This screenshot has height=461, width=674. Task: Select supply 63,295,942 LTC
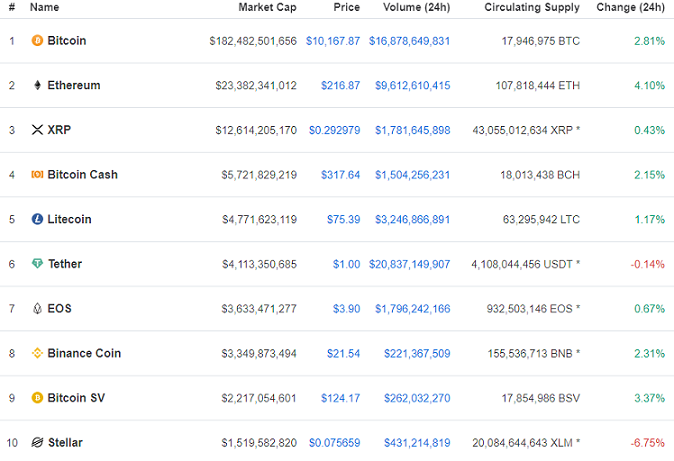[x=541, y=220]
